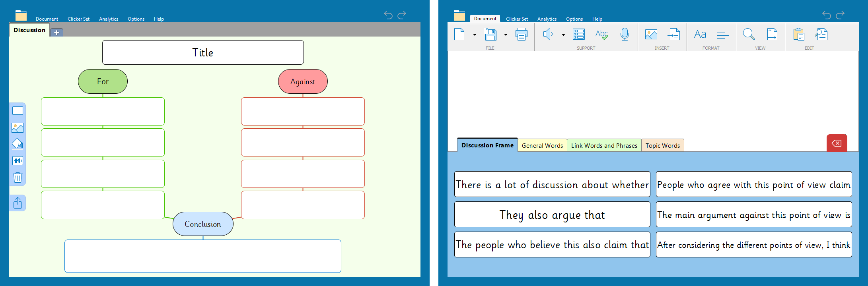Run the Abc spell checker

coord(601,35)
